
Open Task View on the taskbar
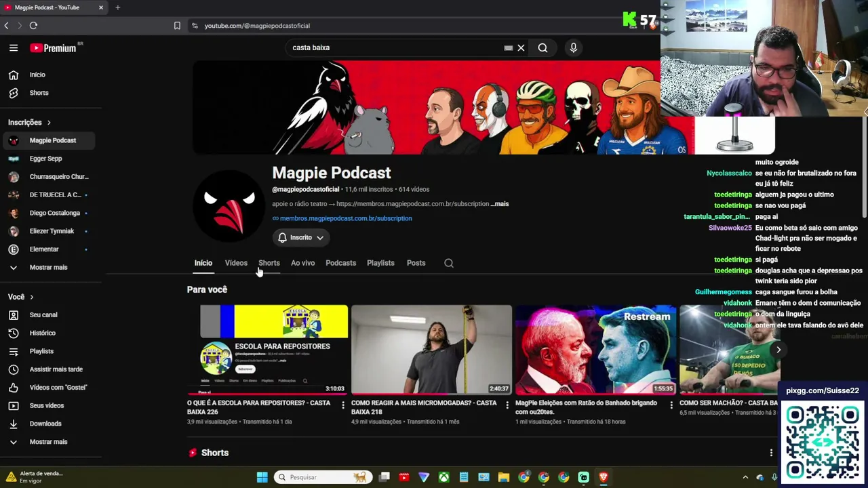(384, 477)
